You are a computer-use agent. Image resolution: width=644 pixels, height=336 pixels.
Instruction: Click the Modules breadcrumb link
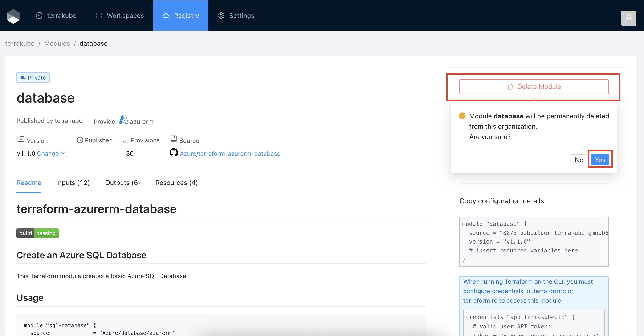(x=57, y=44)
